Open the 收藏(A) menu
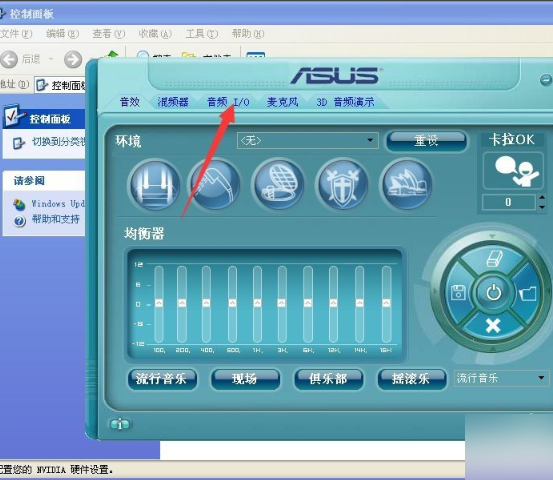This screenshot has height=480, width=553. click(155, 34)
